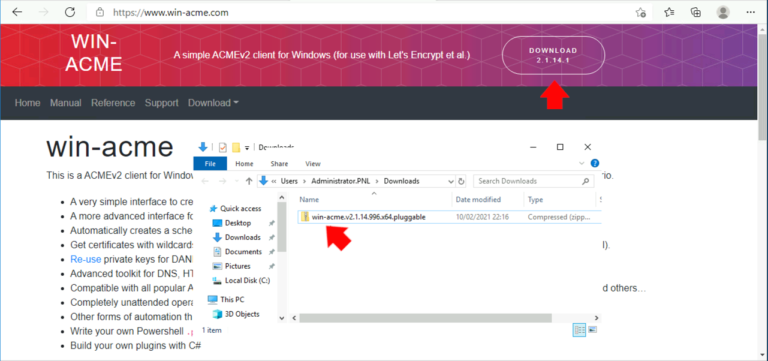
Task: Open the browser collections icon
Action: [696, 12]
